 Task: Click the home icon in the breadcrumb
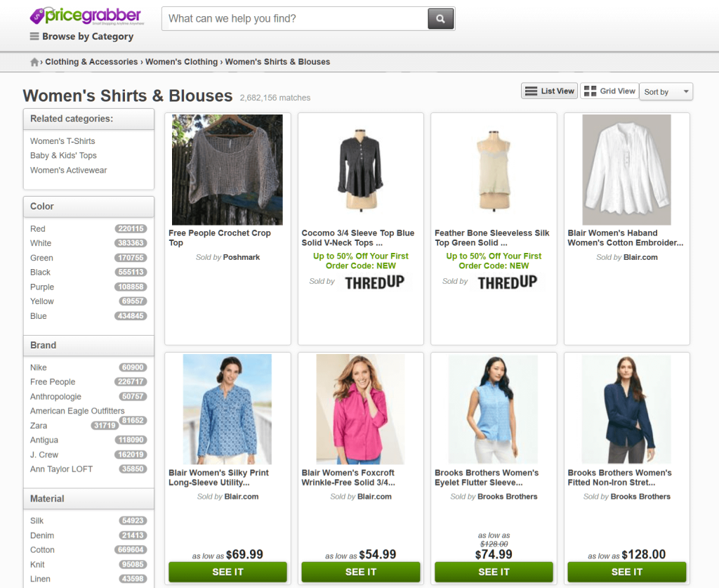(x=34, y=62)
